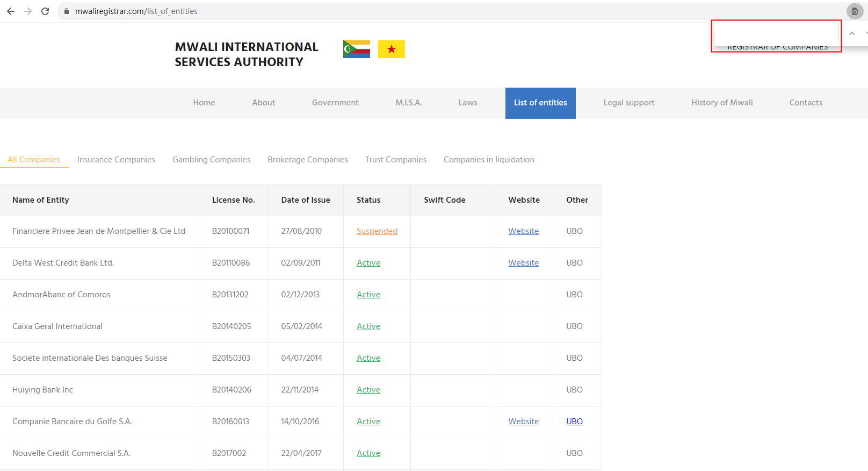Viewport: 868px width, 471px height.
Task: Go to the Legal support page
Action: [x=628, y=103]
